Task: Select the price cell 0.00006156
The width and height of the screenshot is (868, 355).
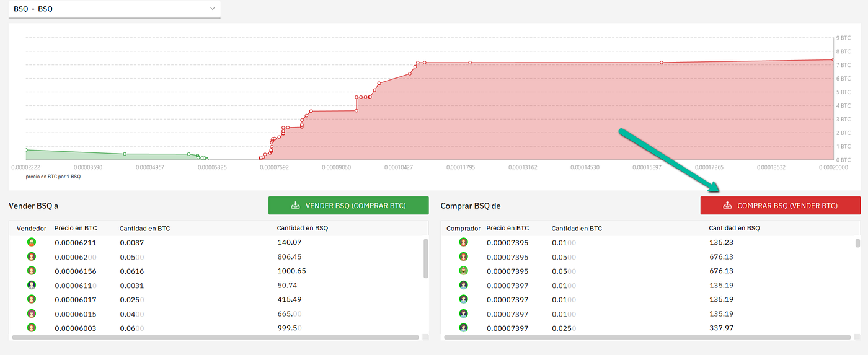Action: point(76,271)
